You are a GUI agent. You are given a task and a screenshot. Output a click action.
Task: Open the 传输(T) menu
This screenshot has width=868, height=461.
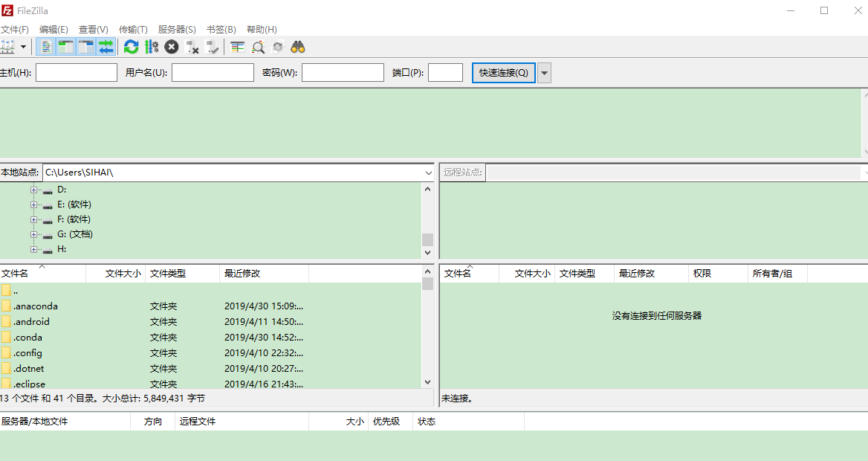click(x=133, y=29)
